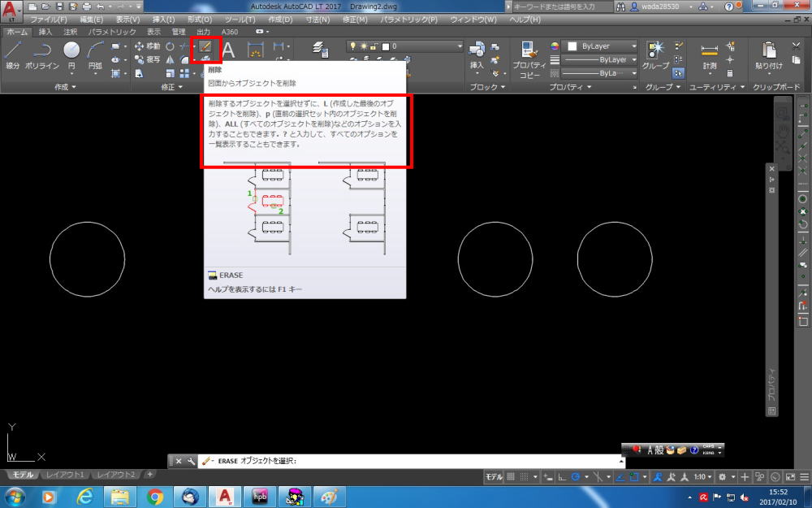Click the command line wrench customize icon
This screenshot has height=508, width=812.
click(x=191, y=461)
